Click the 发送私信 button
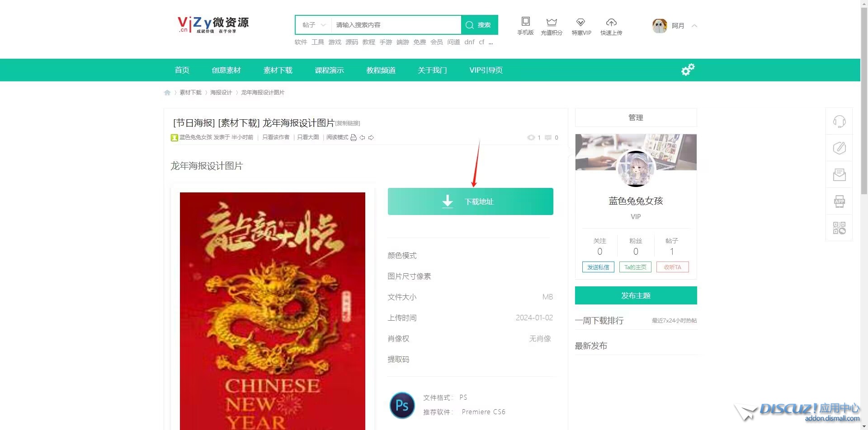This screenshot has height=430, width=868. tap(598, 267)
